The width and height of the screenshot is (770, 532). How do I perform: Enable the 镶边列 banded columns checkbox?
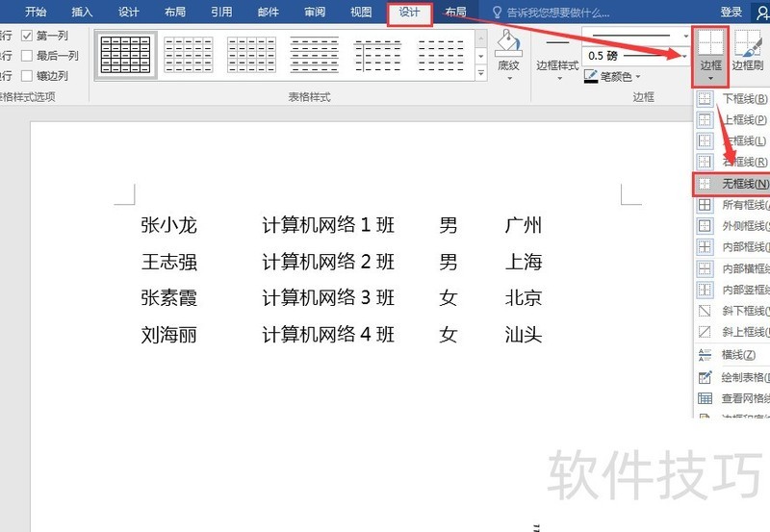(27, 76)
